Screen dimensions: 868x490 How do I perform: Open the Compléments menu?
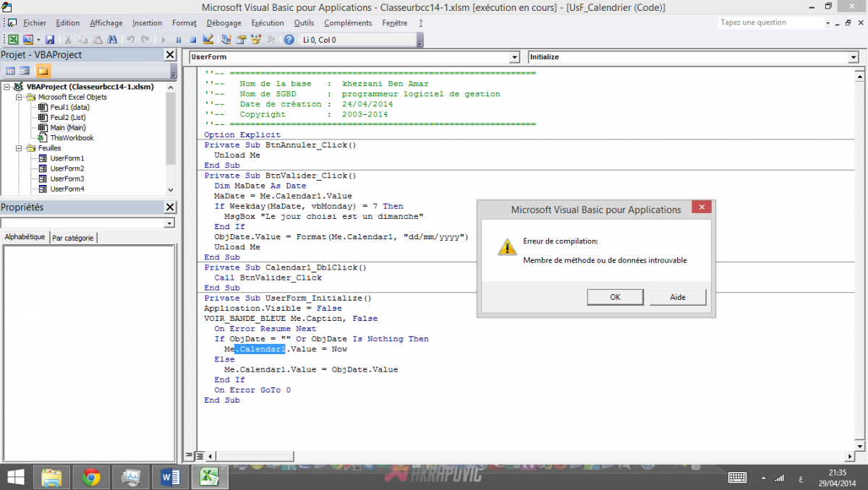(348, 23)
